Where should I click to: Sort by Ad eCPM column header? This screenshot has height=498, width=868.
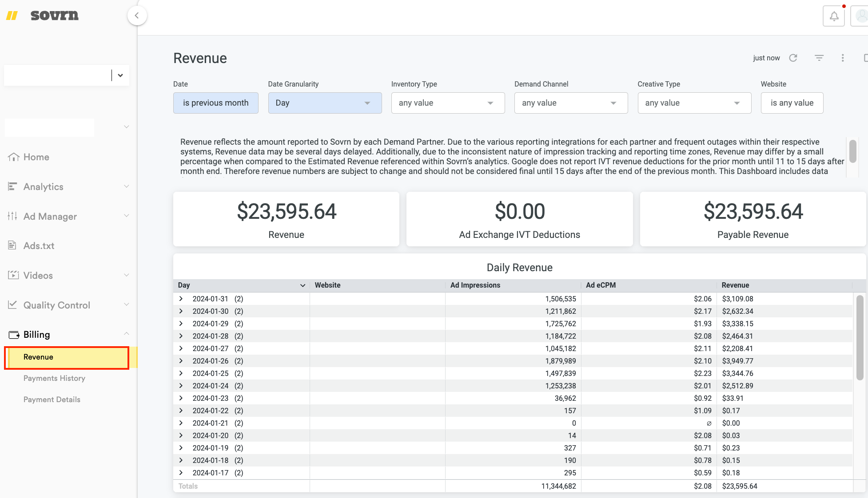(x=601, y=285)
